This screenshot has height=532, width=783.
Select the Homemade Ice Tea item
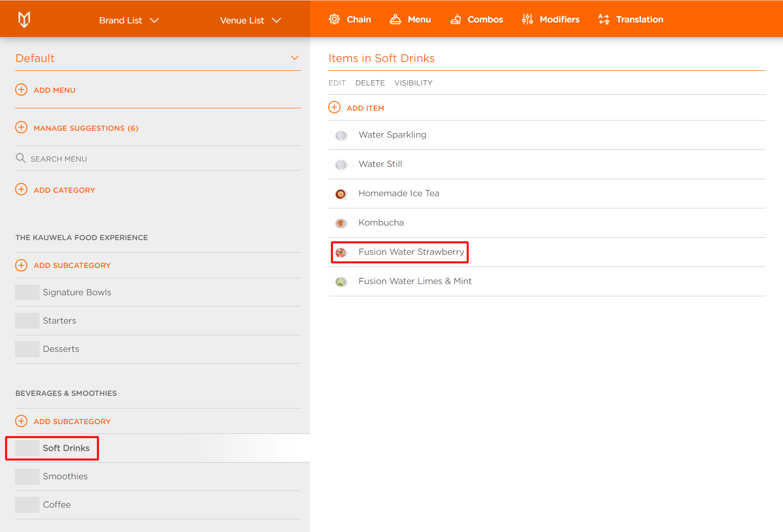point(547,194)
